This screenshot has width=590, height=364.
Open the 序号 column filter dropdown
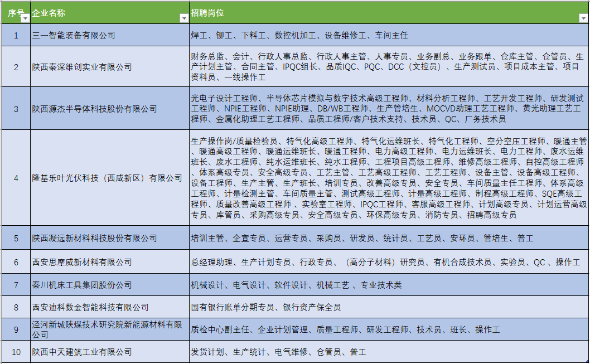[25, 18]
